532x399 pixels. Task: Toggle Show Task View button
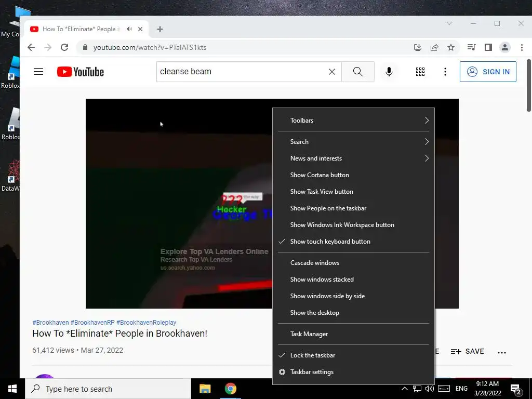coord(353,192)
